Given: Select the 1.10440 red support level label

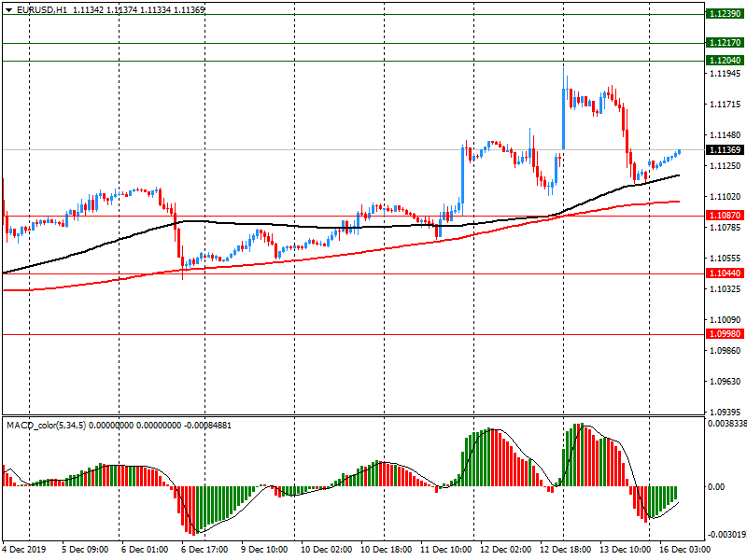Looking at the screenshot, I should 725,273.
